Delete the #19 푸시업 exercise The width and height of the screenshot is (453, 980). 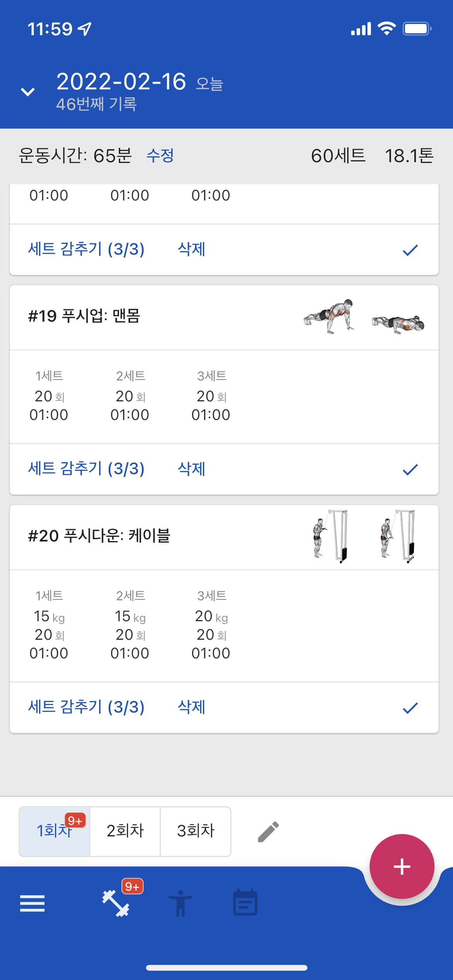[x=191, y=469]
